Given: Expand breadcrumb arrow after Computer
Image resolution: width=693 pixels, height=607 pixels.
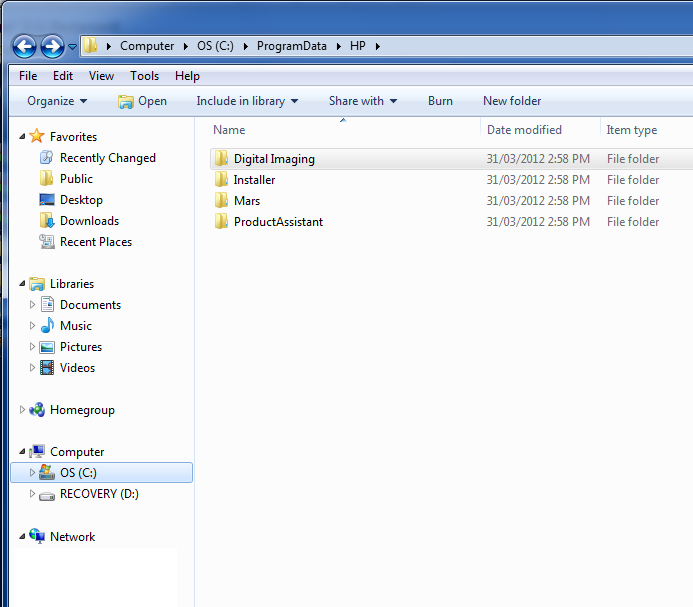Looking at the screenshot, I should 186,46.
